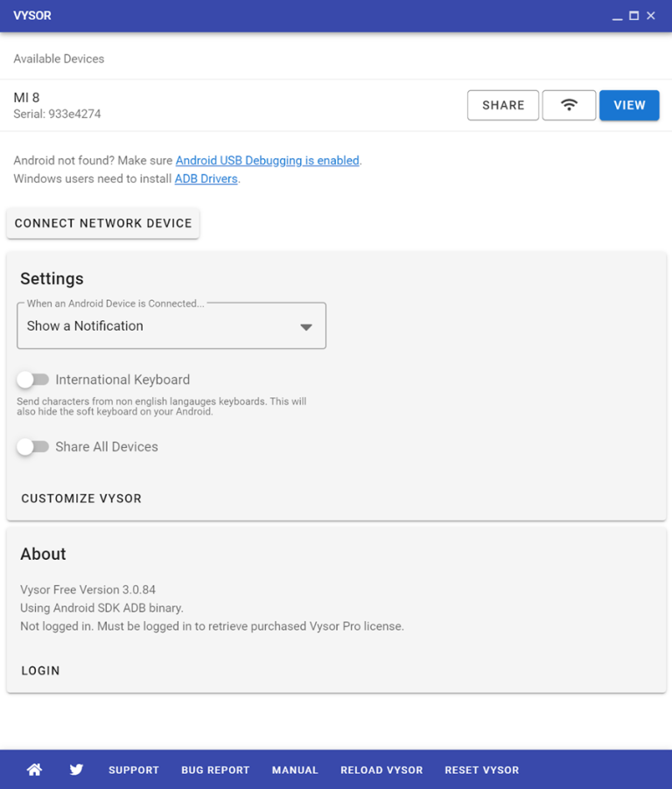Click SHARE for the MI 8 device
The image size is (672, 789).
[x=502, y=105]
